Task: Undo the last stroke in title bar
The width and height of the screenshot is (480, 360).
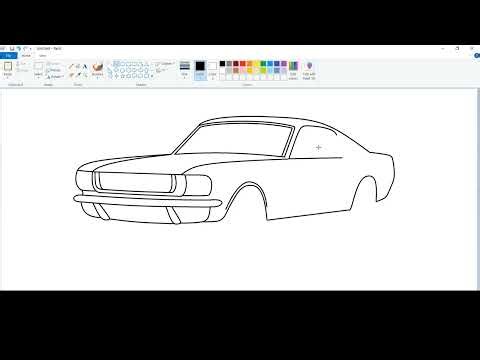Action: [x=19, y=49]
